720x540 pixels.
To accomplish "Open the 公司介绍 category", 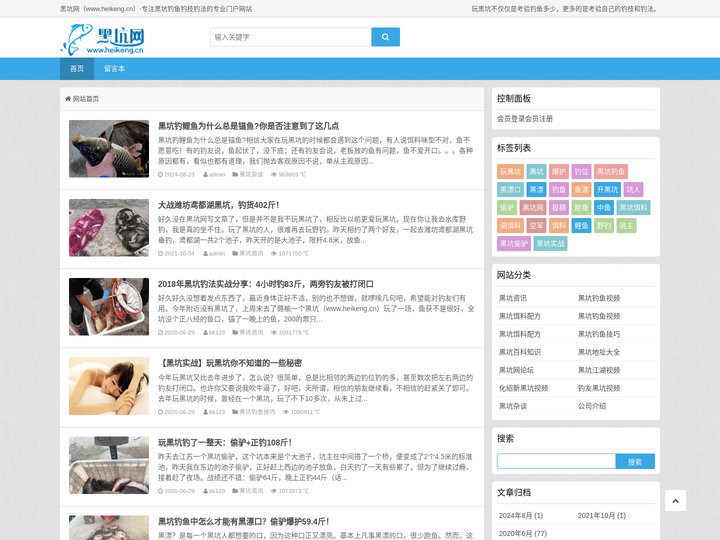I will click(592, 406).
